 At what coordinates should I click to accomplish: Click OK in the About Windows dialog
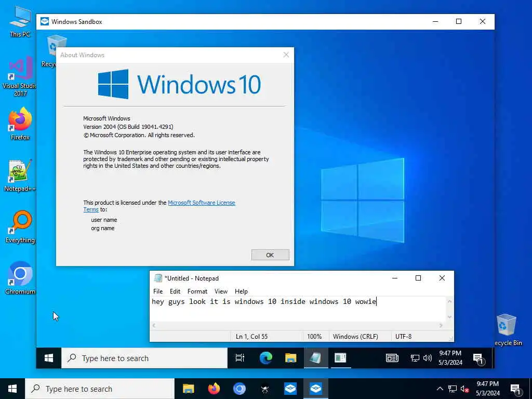click(270, 255)
